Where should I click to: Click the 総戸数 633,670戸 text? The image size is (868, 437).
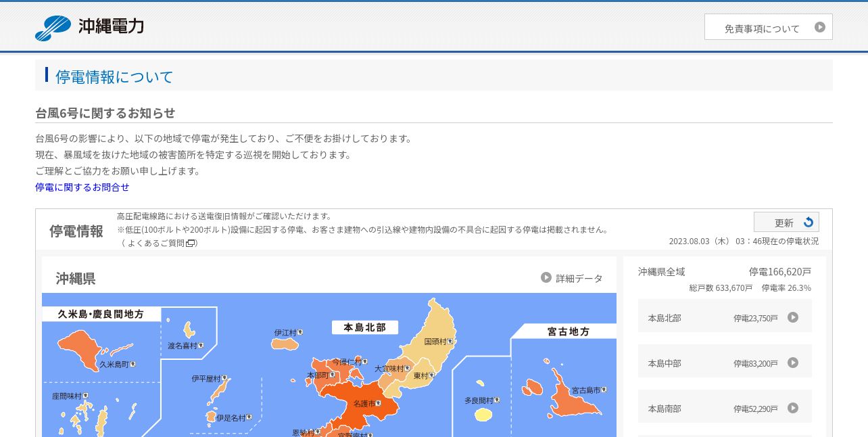click(721, 288)
